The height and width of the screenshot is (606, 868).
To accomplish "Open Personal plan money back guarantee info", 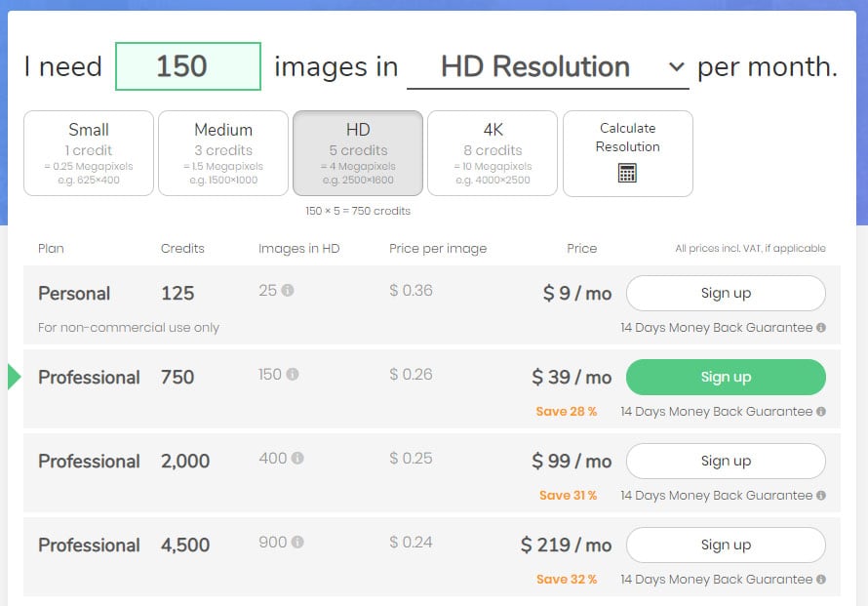I will (821, 328).
